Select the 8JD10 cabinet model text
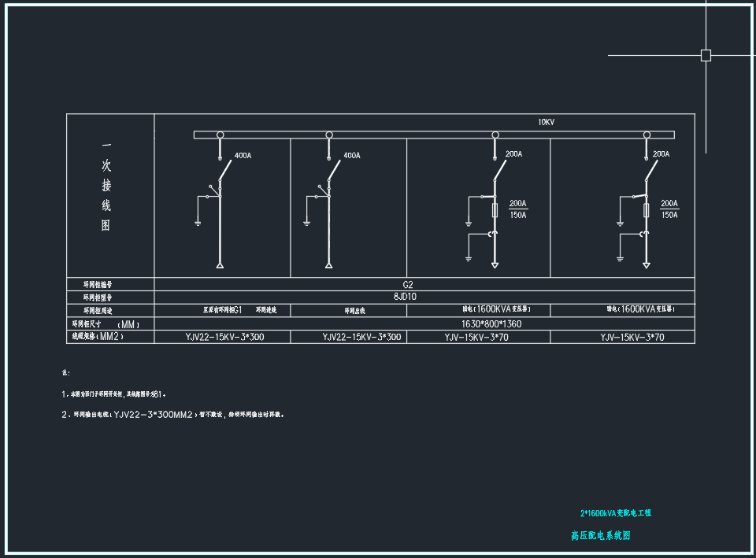This screenshot has width=756, height=558. (x=407, y=297)
